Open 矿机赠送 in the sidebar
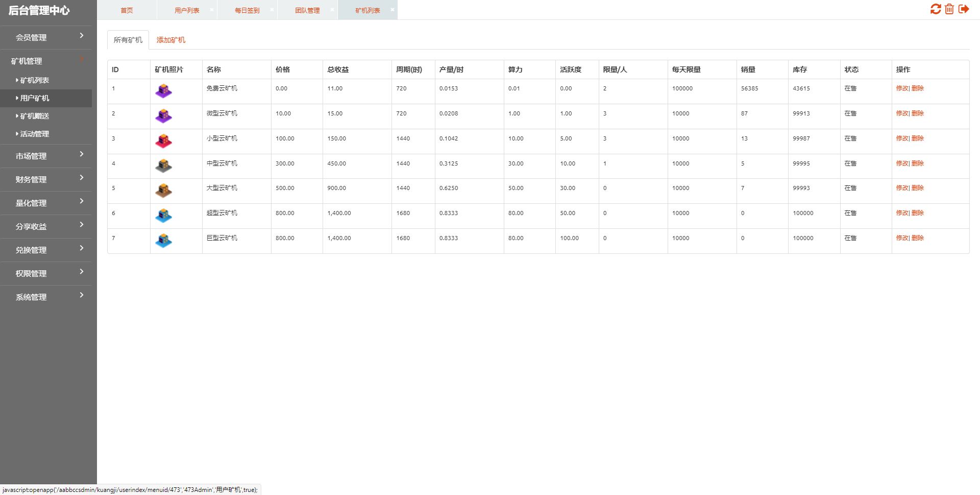980x495 pixels. point(35,116)
